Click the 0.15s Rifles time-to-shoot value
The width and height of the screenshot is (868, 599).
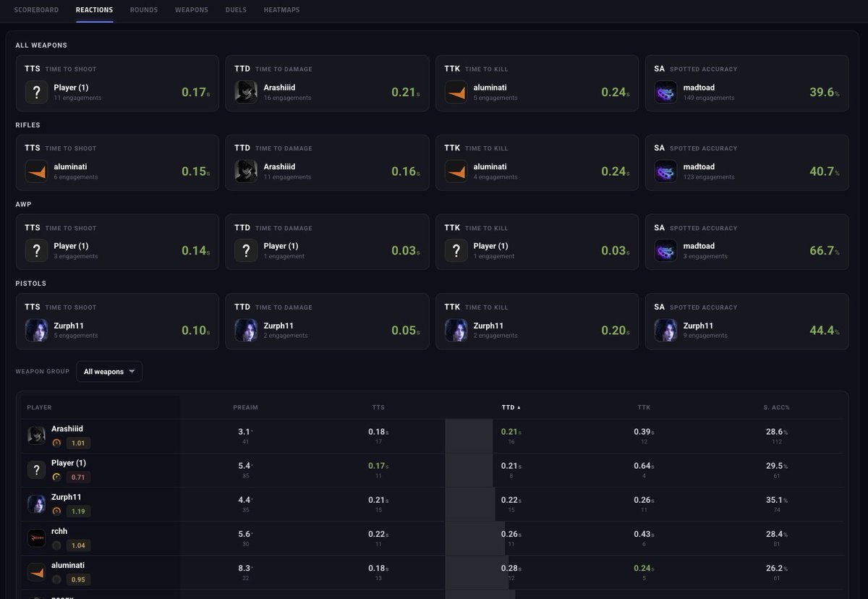(x=195, y=172)
